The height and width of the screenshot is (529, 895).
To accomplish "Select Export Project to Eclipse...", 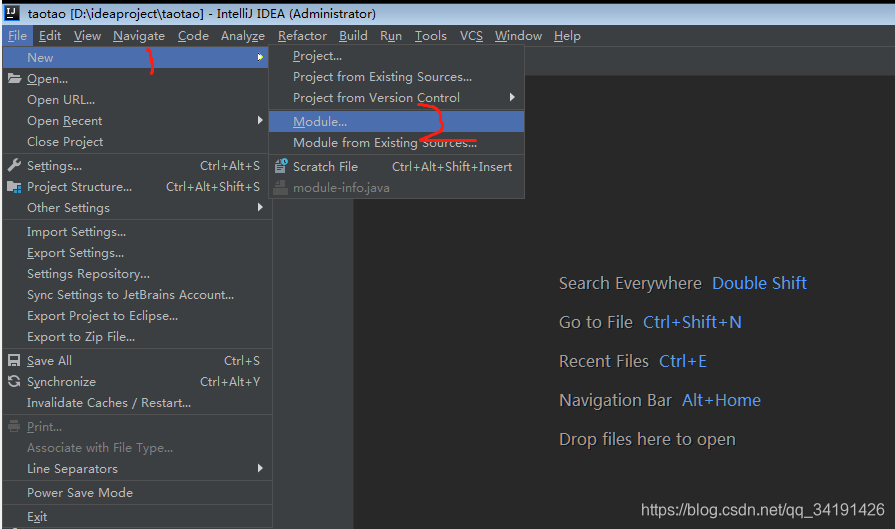I will [135, 316].
